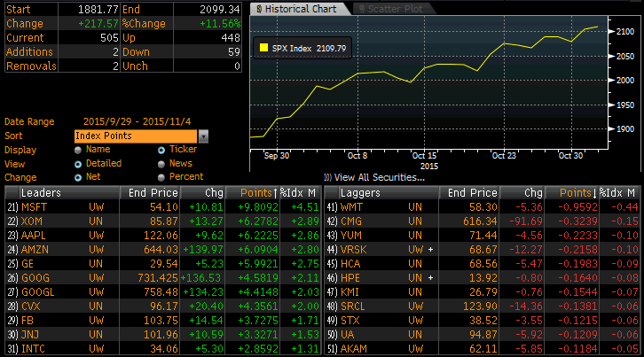
Task: Click the Index Points sort field
Action: click(136, 136)
